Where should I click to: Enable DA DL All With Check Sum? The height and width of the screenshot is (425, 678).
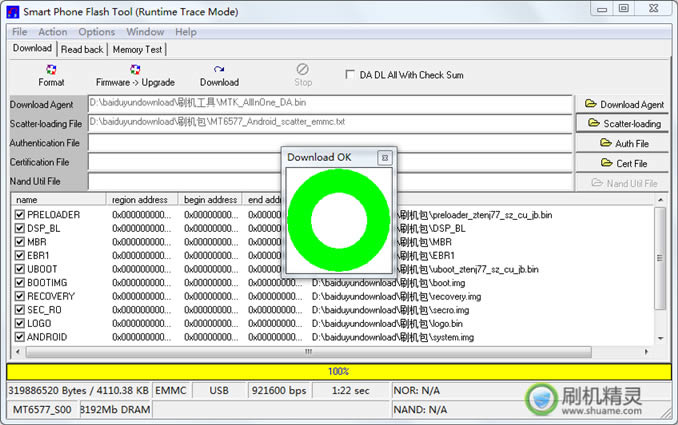(350, 74)
